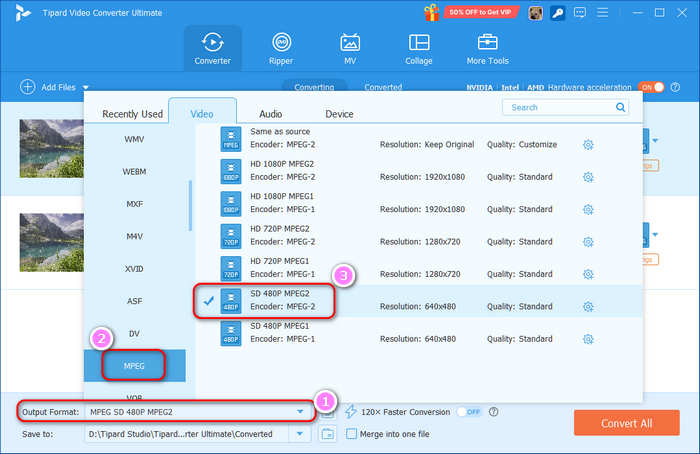This screenshot has height=454, width=700.
Task: Click the hardware acceleration help icon
Action: click(675, 87)
